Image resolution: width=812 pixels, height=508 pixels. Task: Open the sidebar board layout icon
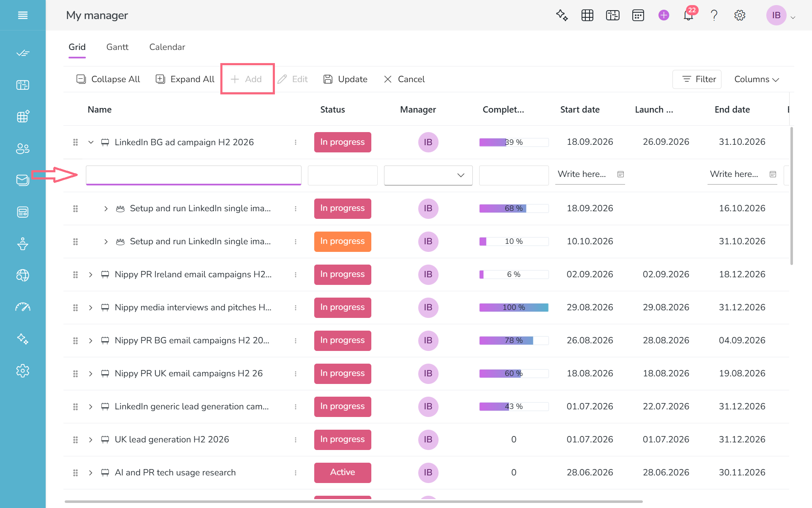pos(23,85)
